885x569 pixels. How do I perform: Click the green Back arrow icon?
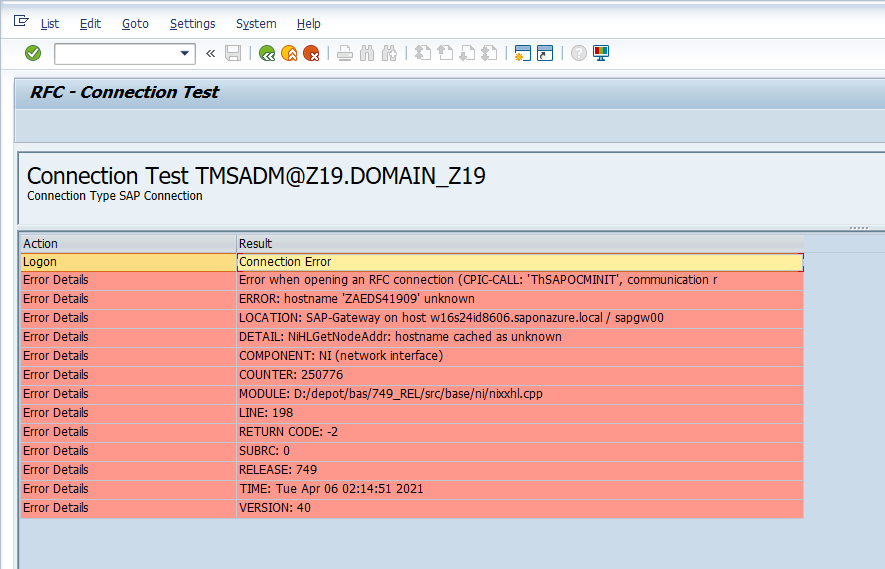267,53
